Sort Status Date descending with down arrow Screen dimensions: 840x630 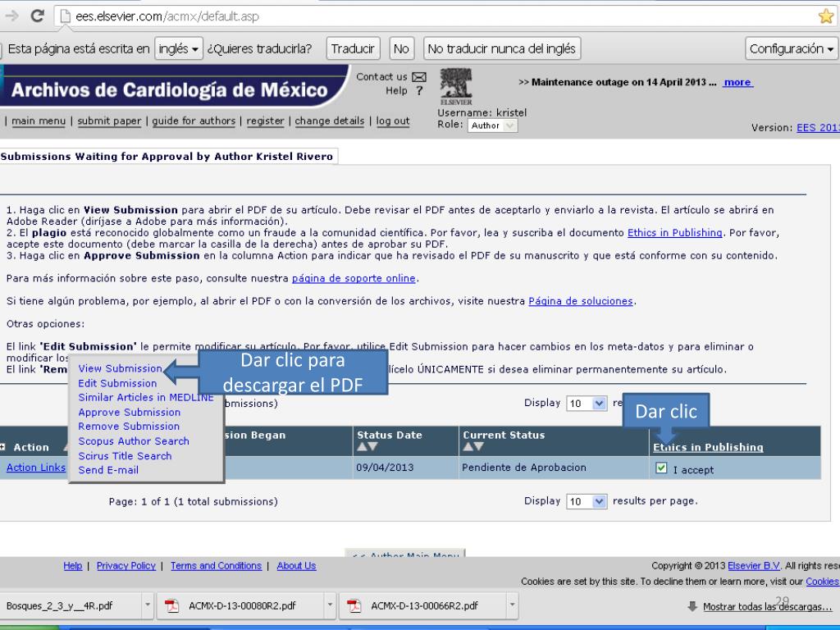click(373, 446)
